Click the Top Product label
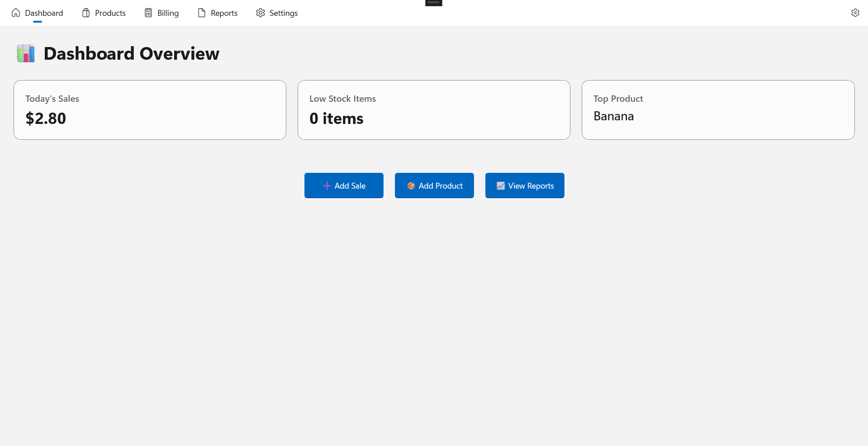 tap(618, 99)
